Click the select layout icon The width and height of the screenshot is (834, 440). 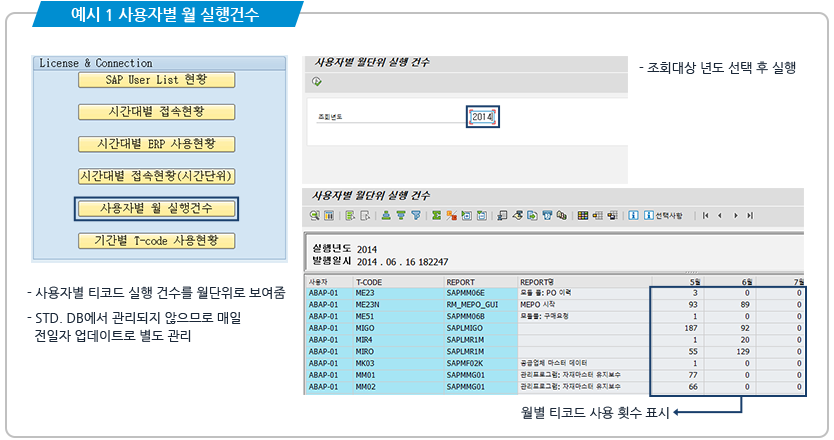coord(598,215)
